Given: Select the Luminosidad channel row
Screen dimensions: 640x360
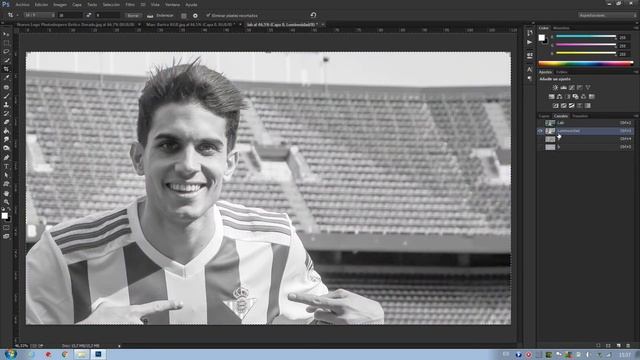Looking at the screenshot, I should pos(585,131).
